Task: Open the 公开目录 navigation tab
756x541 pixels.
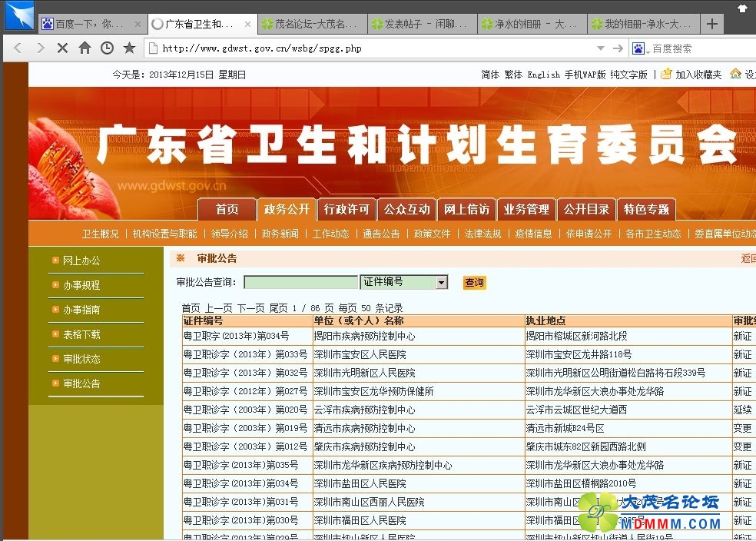Action: coord(587,209)
